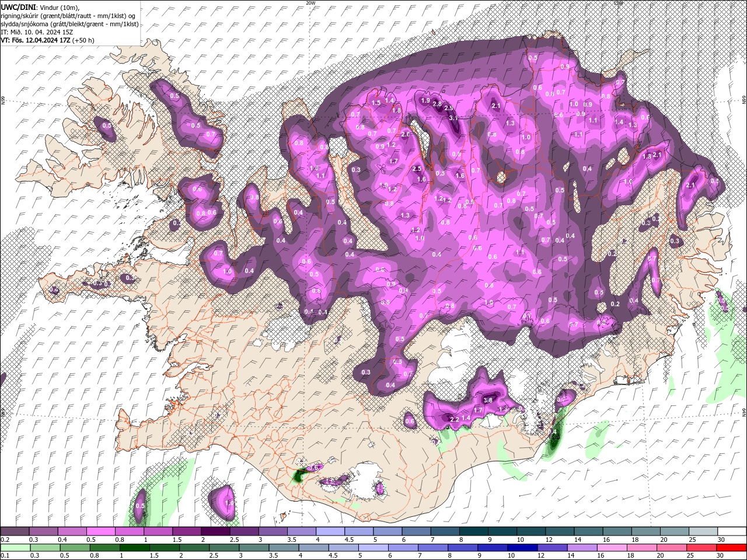This screenshot has width=747, height=560.
Task: Select the bottom-row bright red swatch labeled 30
Action: click(x=732, y=548)
